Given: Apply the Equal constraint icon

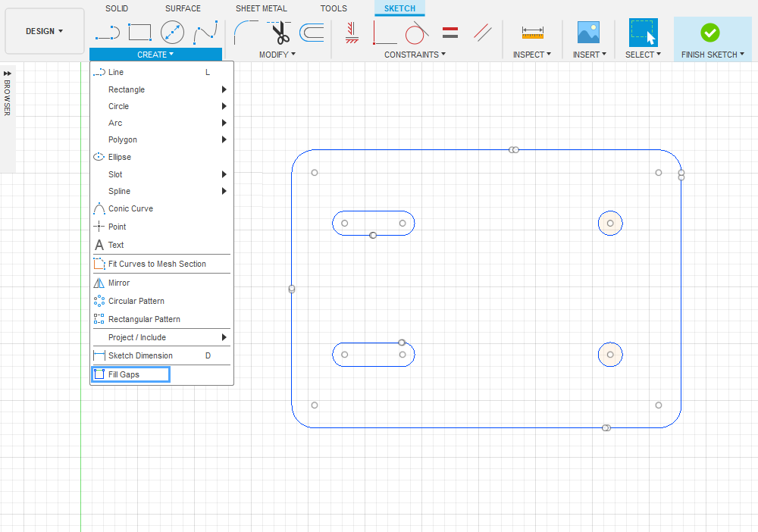Looking at the screenshot, I should 449,33.
